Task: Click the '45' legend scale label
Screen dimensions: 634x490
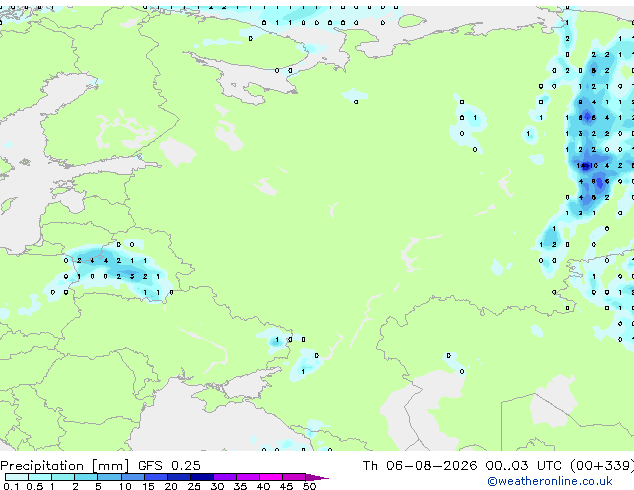Action: (x=286, y=486)
